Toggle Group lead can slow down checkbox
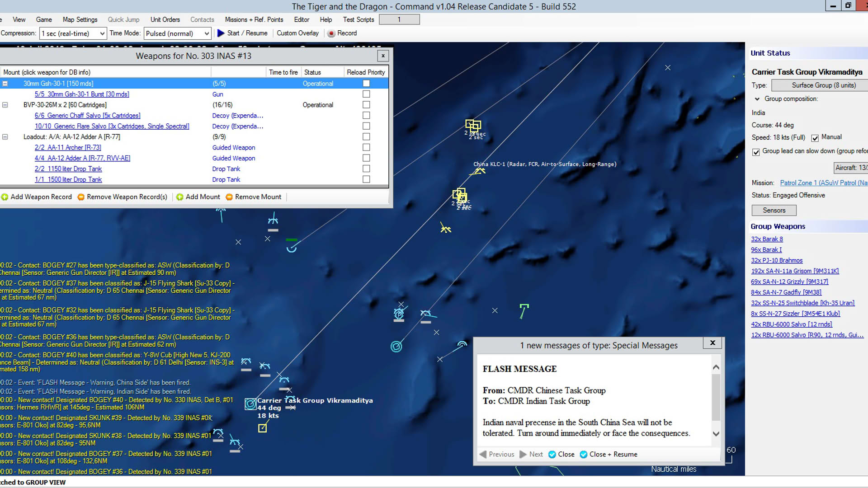This screenshot has height=488, width=868. pyautogui.click(x=756, y=152)
